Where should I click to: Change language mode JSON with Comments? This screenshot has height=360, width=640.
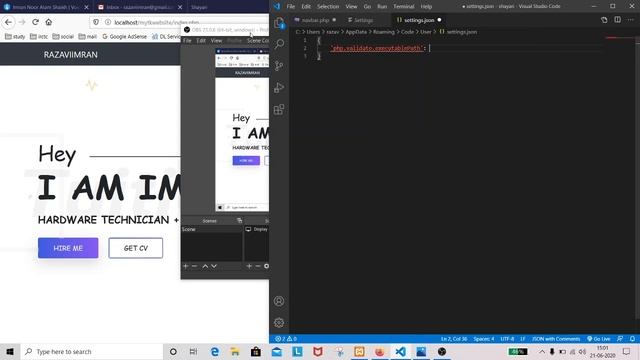click(x=556, y=339)
